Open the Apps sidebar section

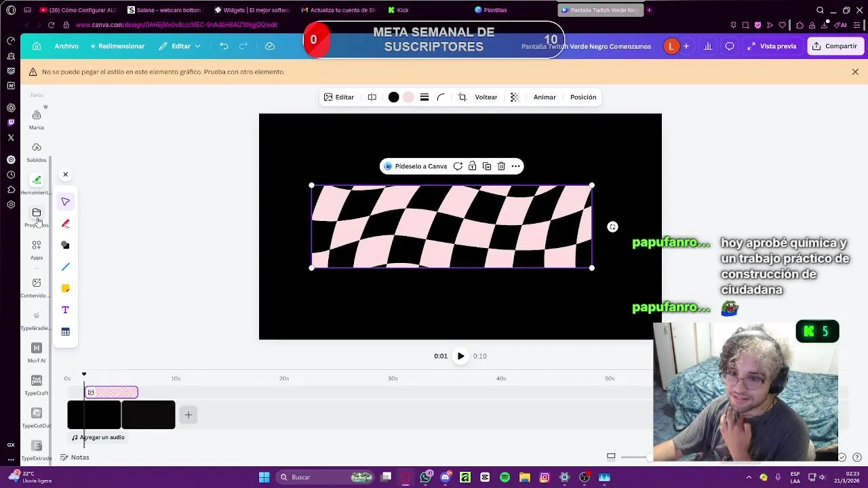[37, 249]
